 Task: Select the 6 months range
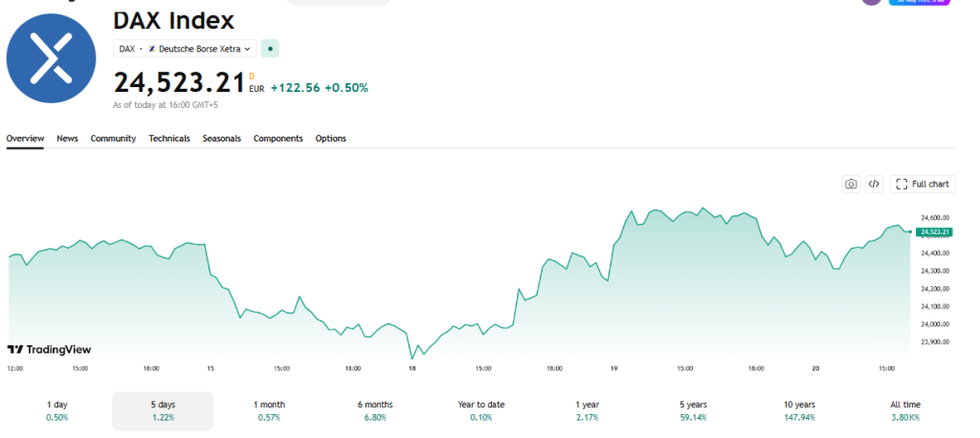click(x=375, y=410)
